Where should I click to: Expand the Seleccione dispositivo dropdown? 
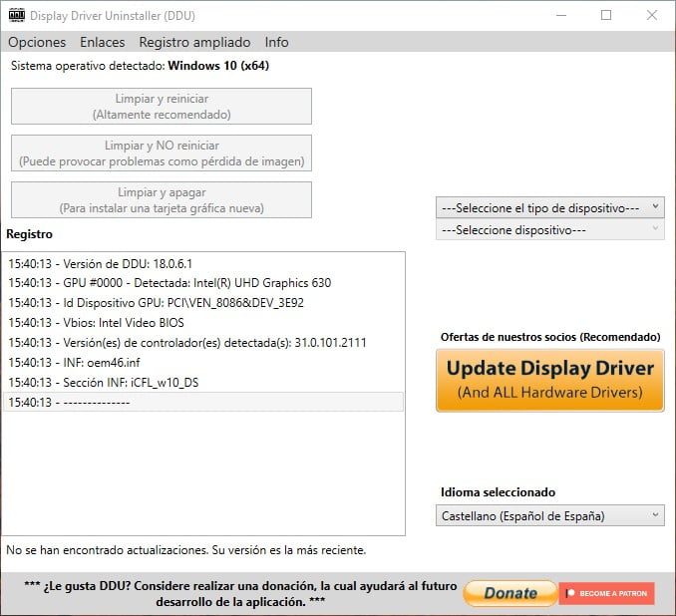pos(549,230)
